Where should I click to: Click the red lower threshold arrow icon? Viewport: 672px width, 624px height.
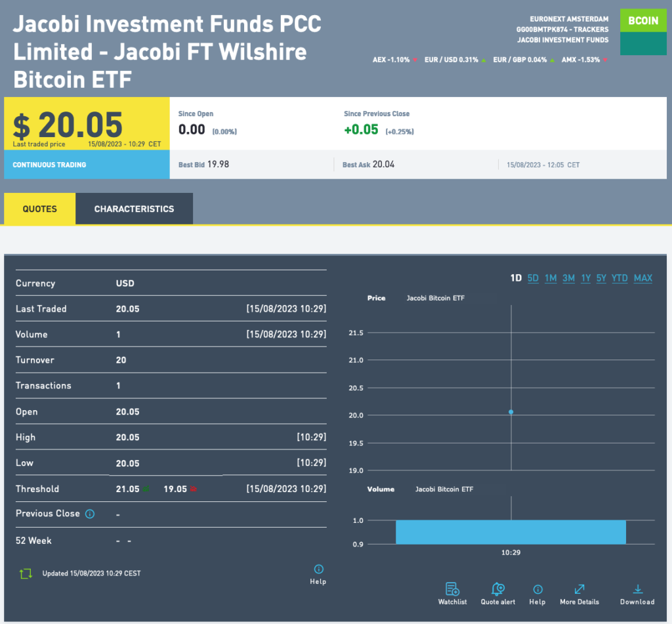[x=194, y=489]
